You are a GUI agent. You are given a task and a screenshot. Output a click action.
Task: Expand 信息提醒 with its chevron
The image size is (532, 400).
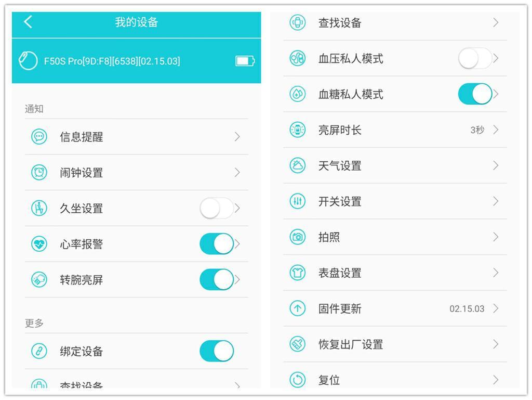237,137
